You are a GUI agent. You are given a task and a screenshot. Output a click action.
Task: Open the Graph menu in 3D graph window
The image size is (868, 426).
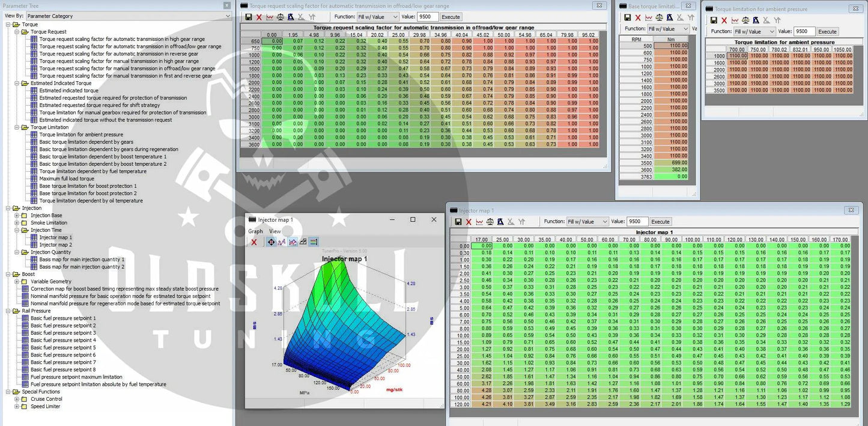255,231
